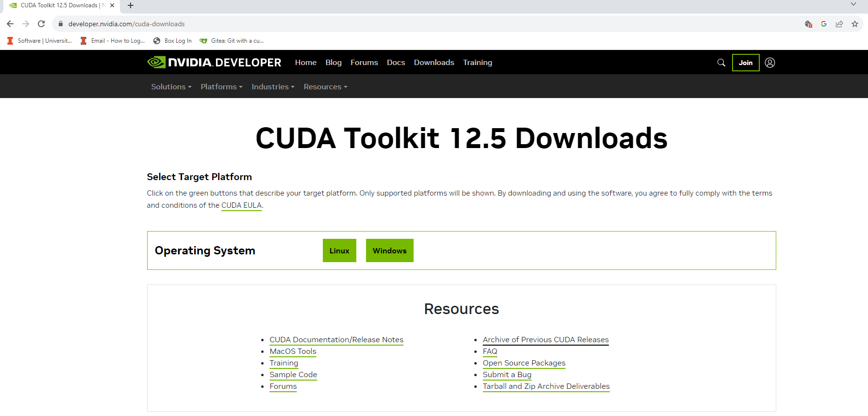Image resolution: width=868 pixels, height=416 pixels.
Task: Reload the page with the refresh icon
Action: click(41, 24)
